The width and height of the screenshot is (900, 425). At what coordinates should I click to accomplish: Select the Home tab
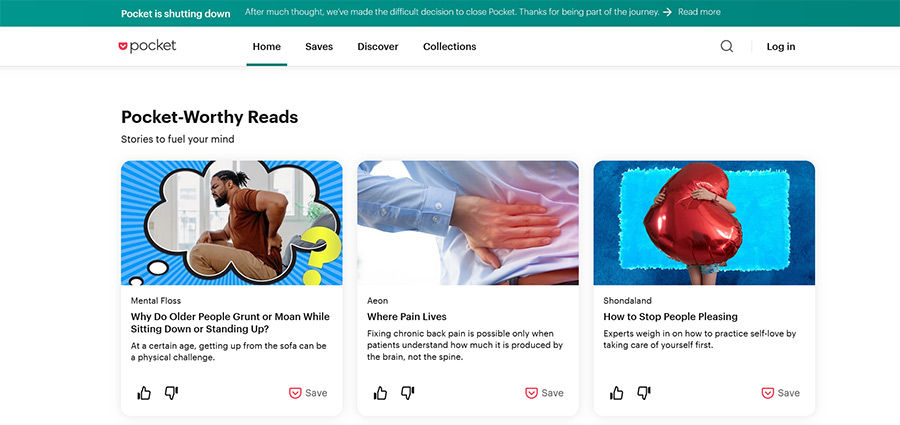click(x=267, y=47)
